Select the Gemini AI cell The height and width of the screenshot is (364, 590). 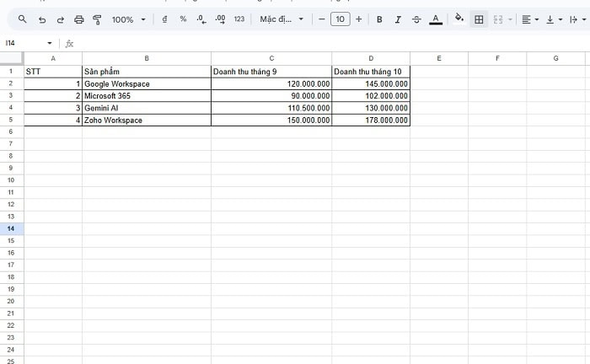click(x=147, y=108)
